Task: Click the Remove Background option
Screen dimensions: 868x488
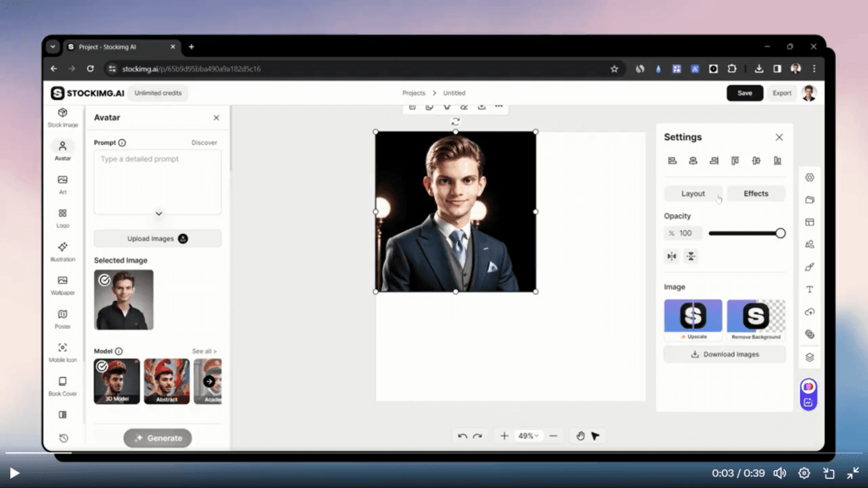Action: 755,319
